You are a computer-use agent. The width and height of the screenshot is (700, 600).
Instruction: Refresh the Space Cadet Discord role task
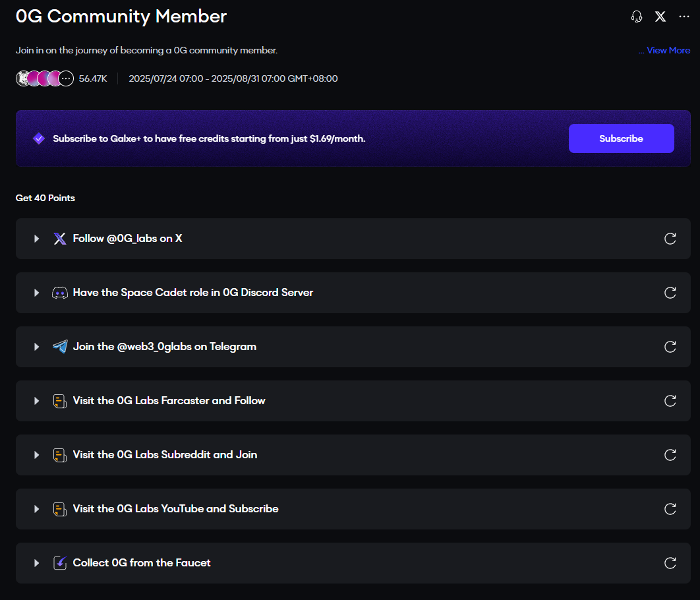tap(670, 293)
